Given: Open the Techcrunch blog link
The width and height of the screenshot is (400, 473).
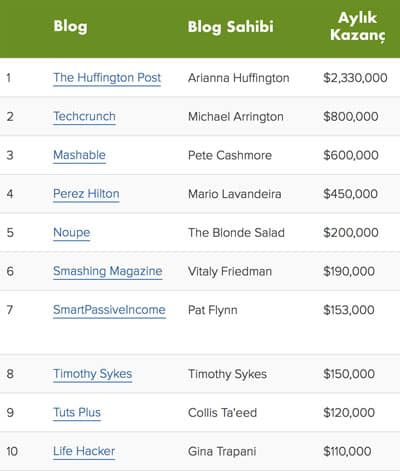Looking at the screenshot, I should point(84,116).
